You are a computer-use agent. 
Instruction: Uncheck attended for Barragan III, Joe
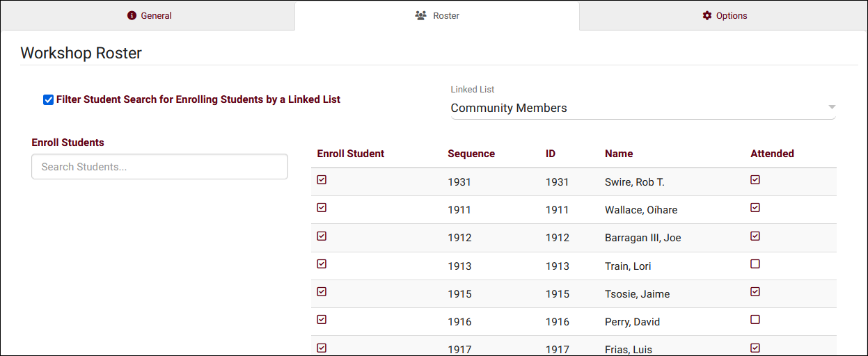click(x=755, y=236)
